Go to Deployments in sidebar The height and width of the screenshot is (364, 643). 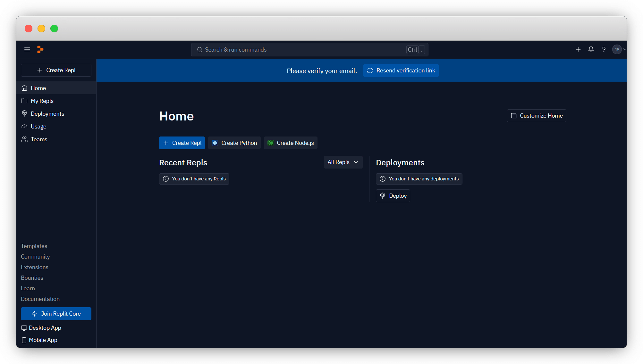pyautogui.click(x=47, y=114)
